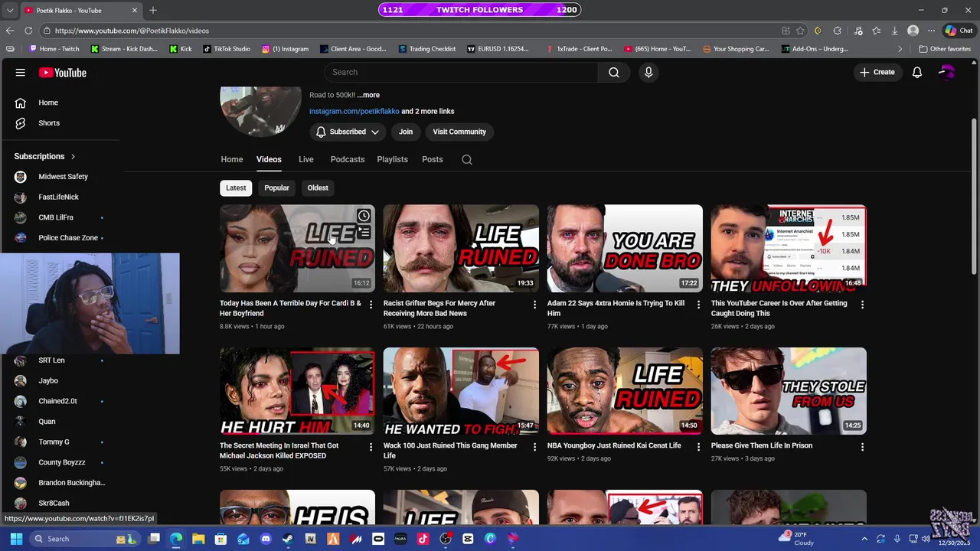Viewport: 980px width, 551px height.
Task: Select the Oldest filter chip
Action: click(x=318, y=187)
